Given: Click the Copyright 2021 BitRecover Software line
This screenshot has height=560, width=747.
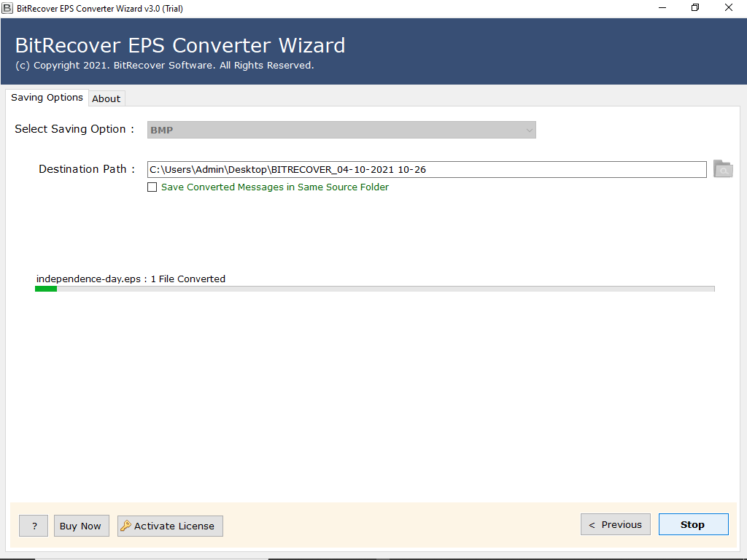Looking at the screenshot, I should click(164, 65).
